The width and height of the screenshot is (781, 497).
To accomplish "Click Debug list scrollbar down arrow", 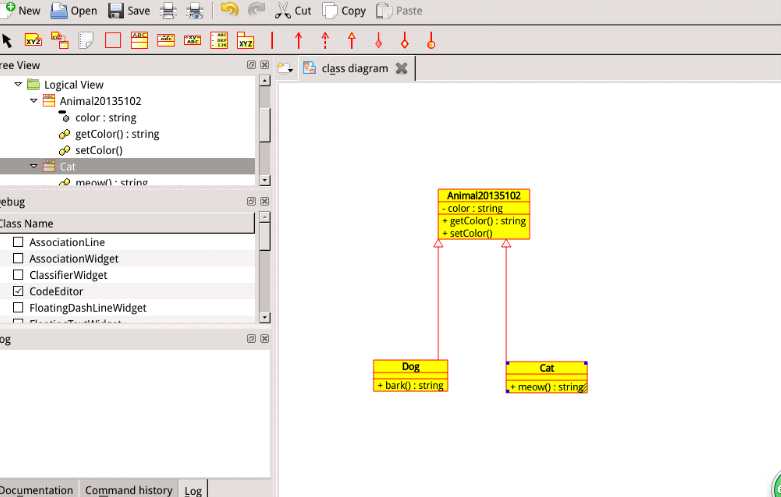I will tap(265, 317).
